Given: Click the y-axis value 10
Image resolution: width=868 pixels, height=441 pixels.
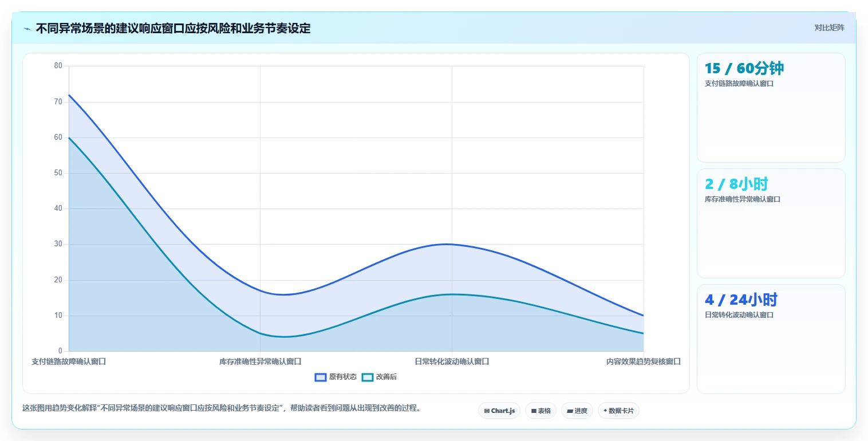Looking at the screenshot, I should tap(58, 316).
